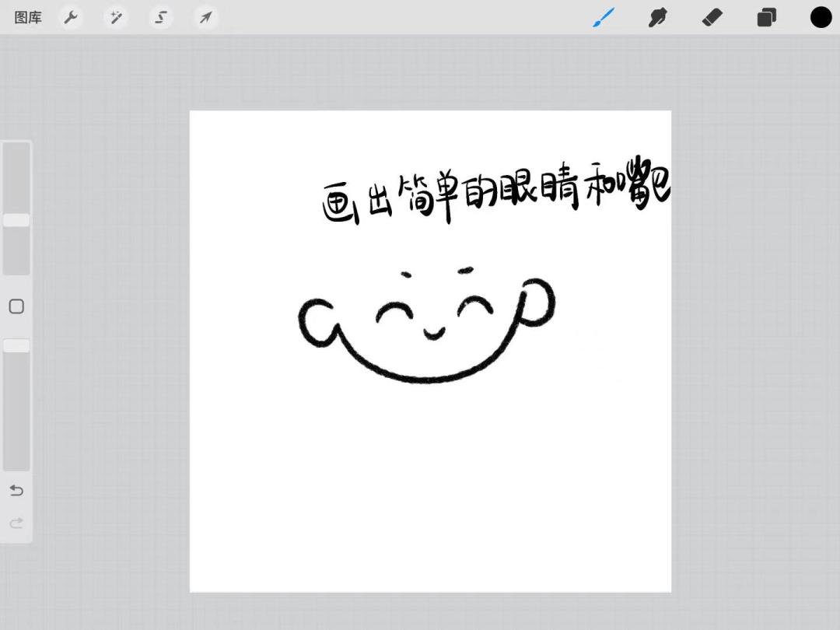This screenshot has width=840, height=630.
Task: Return to the Gallery via 图库
Action: (x=28, y=17)
